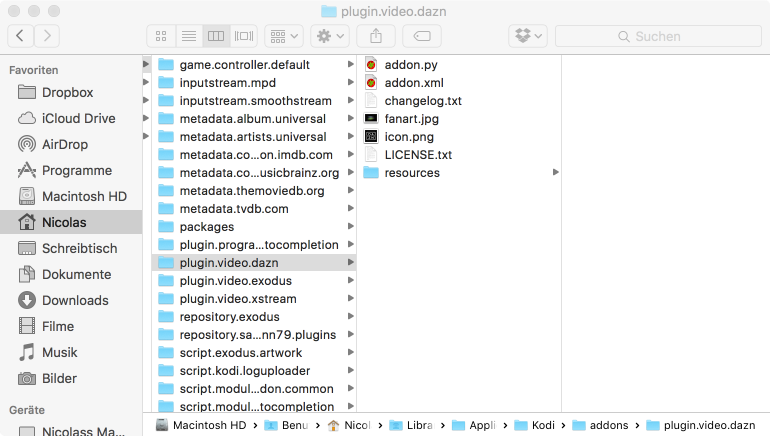The width and height of the screenshot is (770, 436).
Task: Open Dokumente in the sidebar
Action: [71, 274]
